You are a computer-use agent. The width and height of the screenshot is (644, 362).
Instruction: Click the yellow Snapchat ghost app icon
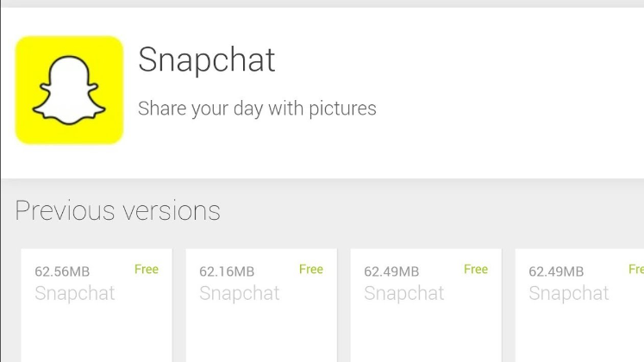point(69,90)
